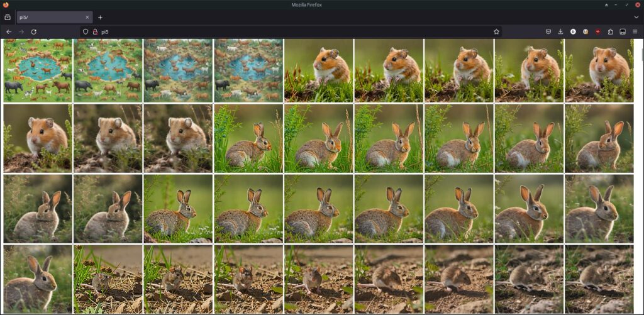This screenshot has height=315, width=644.
Task: Close the pi5/ tab
Action: coord(88,17)
